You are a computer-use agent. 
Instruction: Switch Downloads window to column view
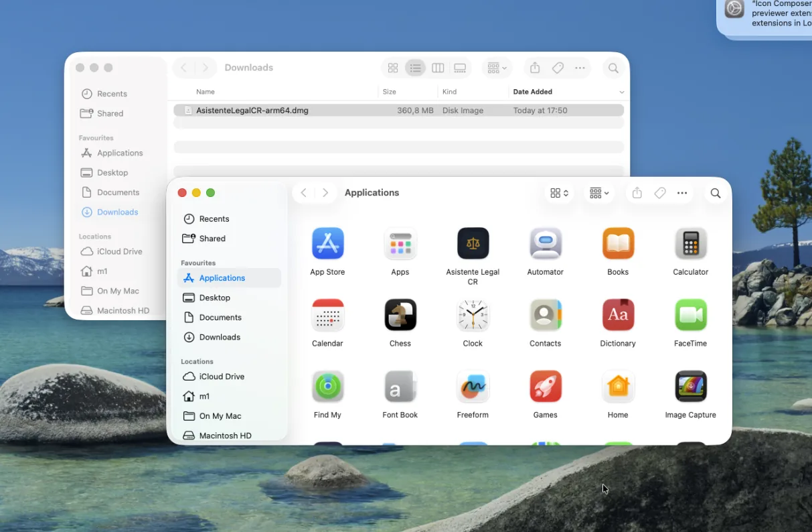[438, 68]
